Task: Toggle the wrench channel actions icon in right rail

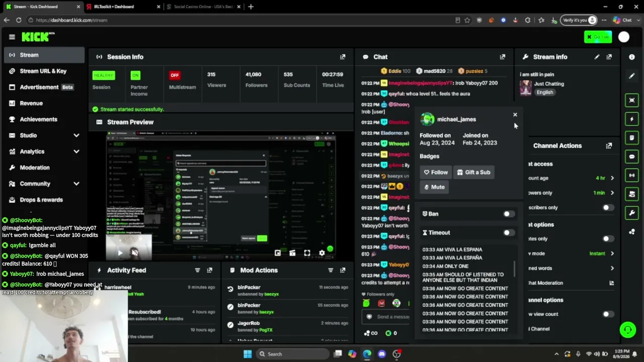Action: click(x=632, y=213)
